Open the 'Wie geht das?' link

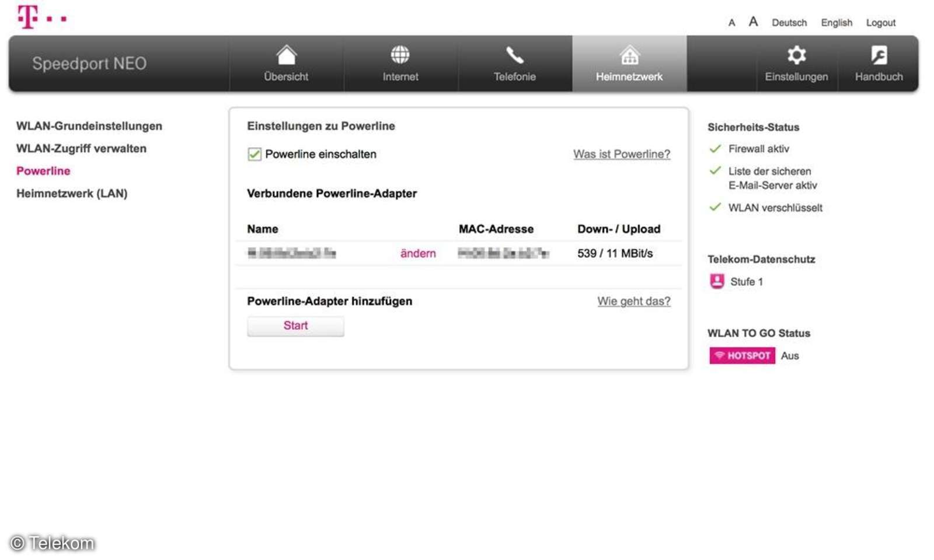coord(633,301)
